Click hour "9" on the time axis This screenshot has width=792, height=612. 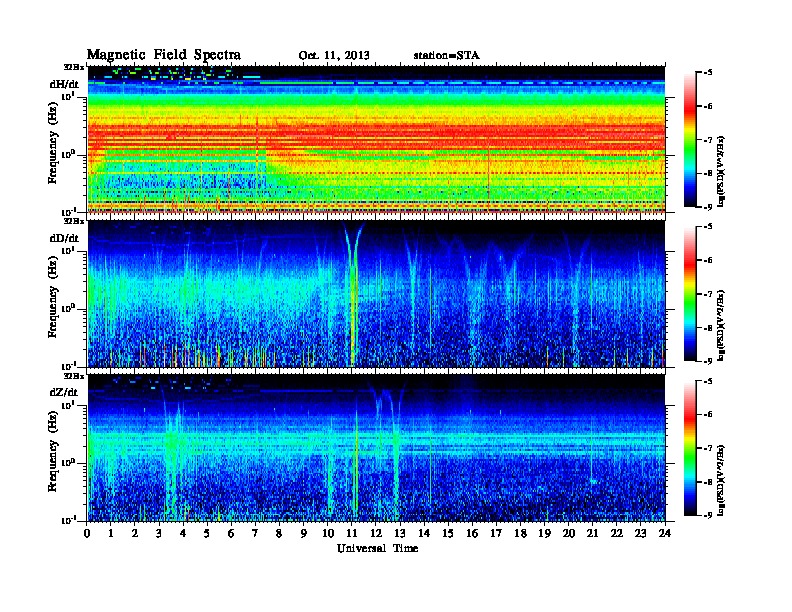(x=304, y=533)
